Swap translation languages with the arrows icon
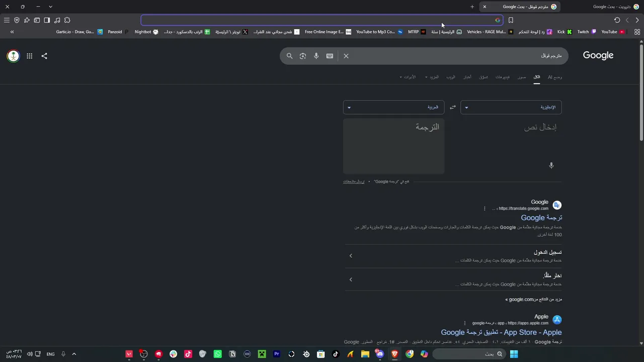Screen dimensions: 644x362 tap(452, 107)
